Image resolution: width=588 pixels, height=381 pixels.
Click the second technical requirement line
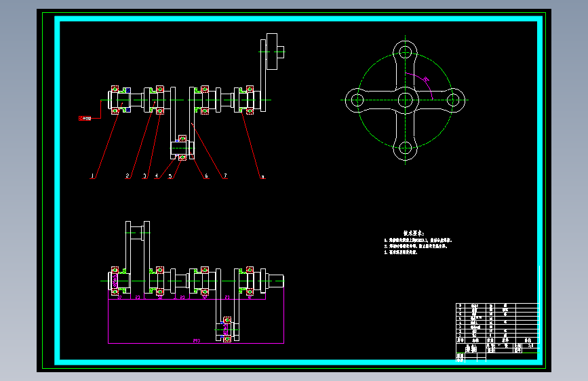[x=416, y=246]
